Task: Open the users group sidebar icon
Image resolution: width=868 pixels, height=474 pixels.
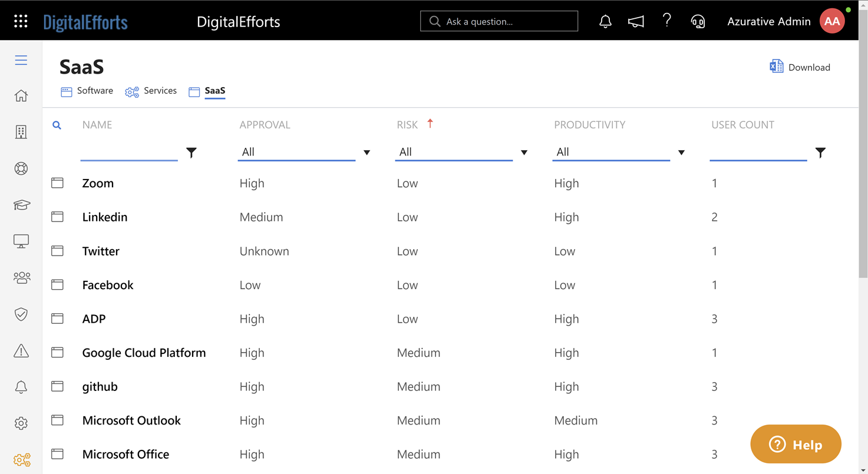Action: [x=21, y=277]
